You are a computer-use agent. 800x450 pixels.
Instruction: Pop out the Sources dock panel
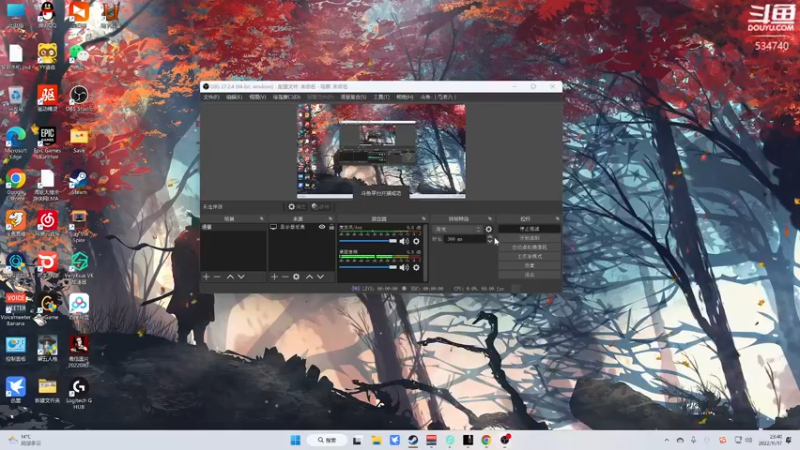point(331,218)
